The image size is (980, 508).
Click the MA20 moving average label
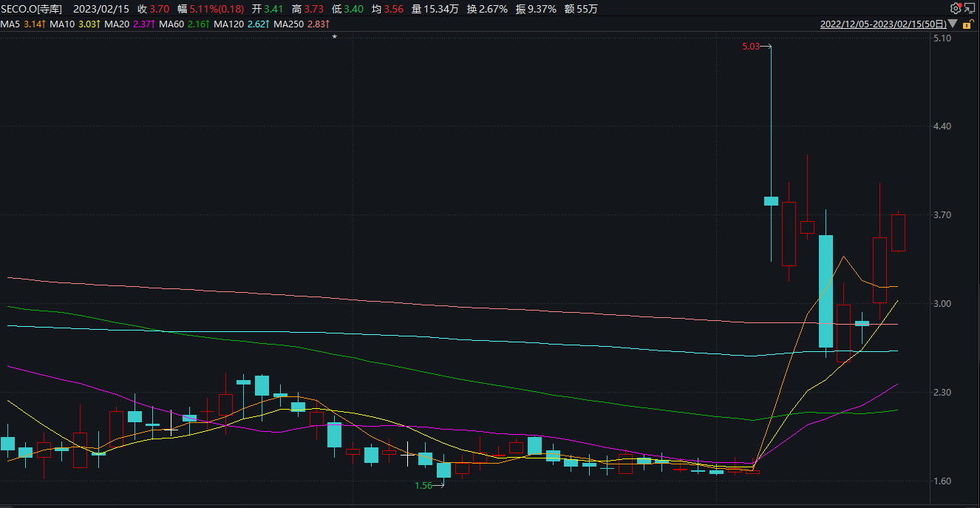[x=129, y=24]
